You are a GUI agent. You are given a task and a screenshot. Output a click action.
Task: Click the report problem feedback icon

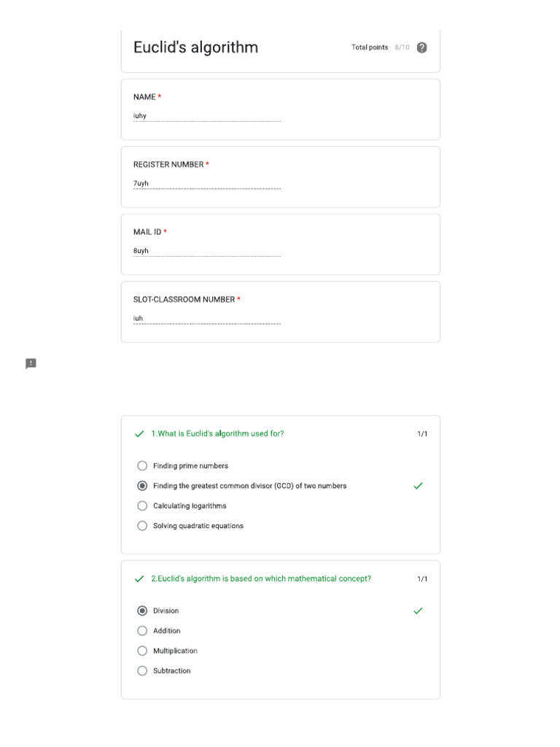(31, 363)
